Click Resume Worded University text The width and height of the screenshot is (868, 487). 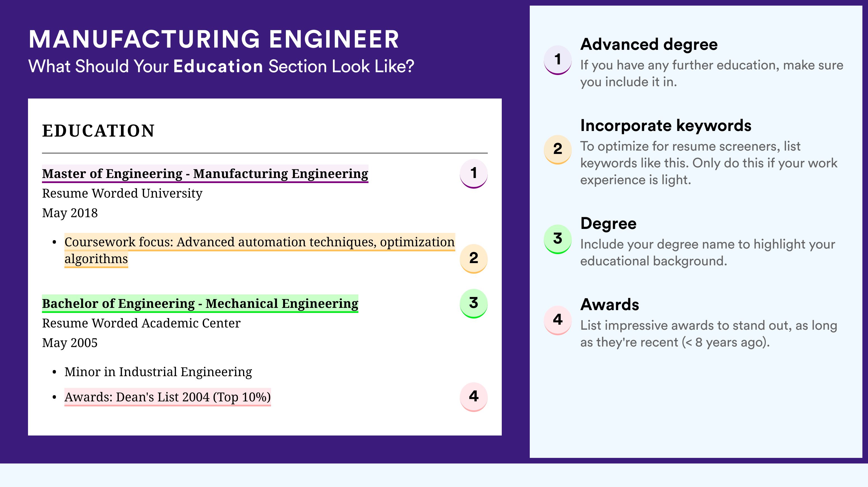pos(122,193)
